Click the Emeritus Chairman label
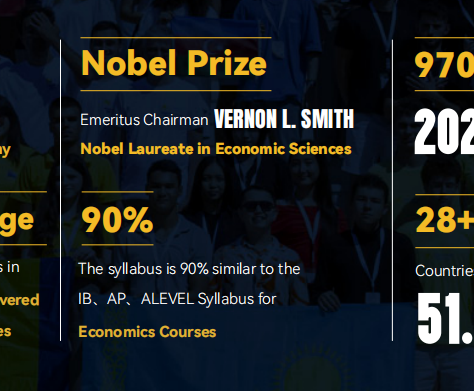This screenshot has width=474, height=391. click(144, 120)
